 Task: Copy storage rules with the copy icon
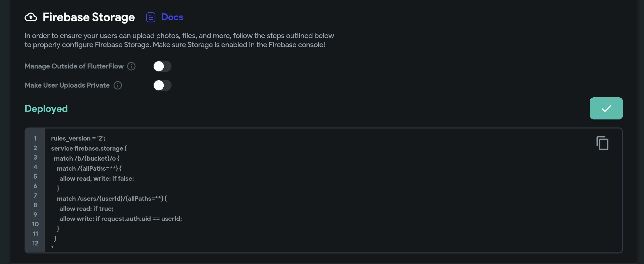602,143
